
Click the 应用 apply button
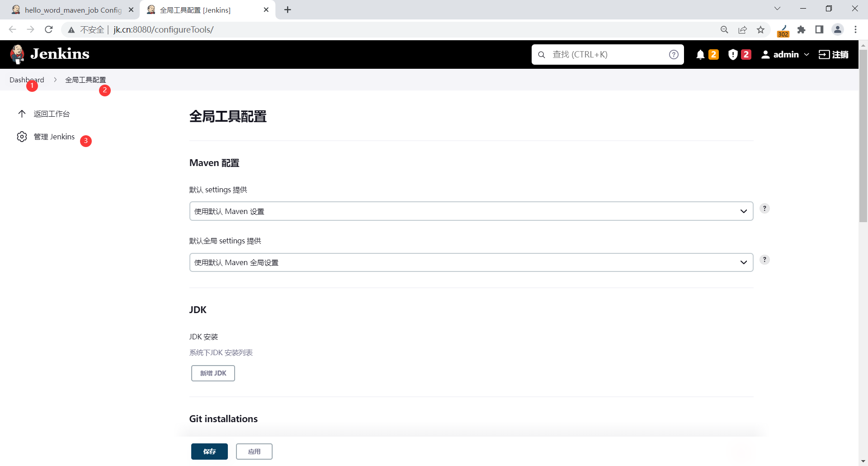[254, 452]
